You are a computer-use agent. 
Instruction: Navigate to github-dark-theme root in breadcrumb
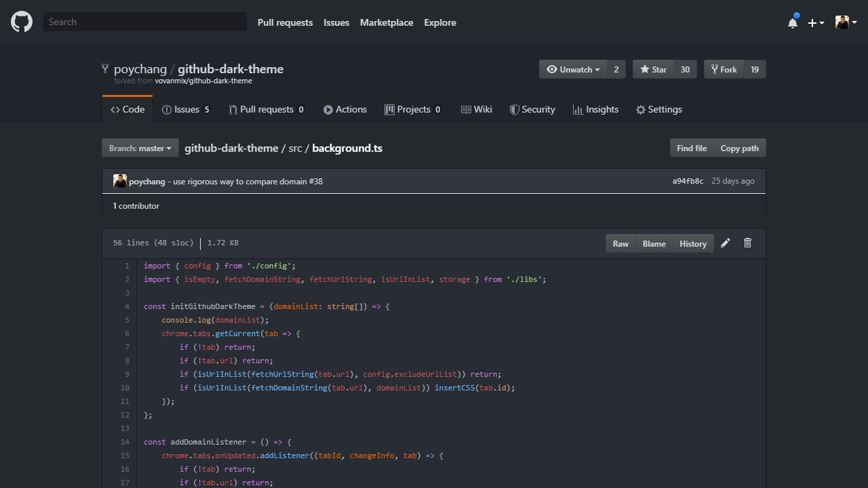[x=231, y=148]
